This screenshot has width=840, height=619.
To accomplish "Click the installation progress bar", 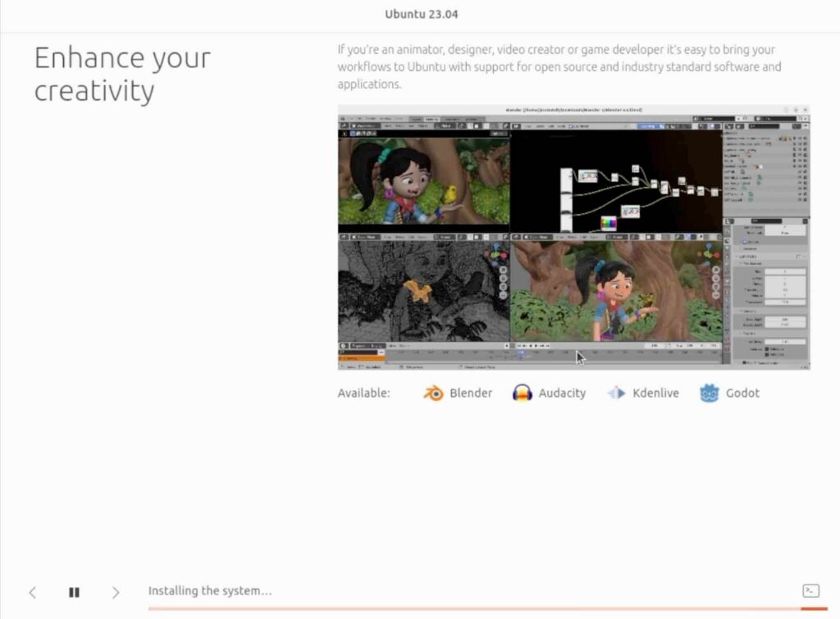I will pos(488,609).
